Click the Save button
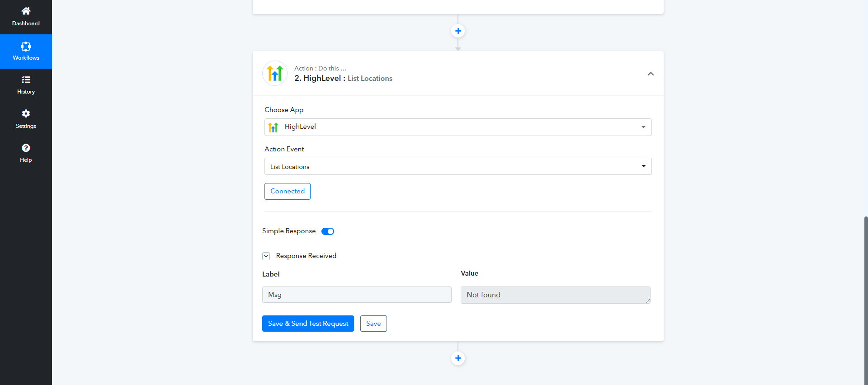Screen dimensions: 868x385 coord(373,324)
